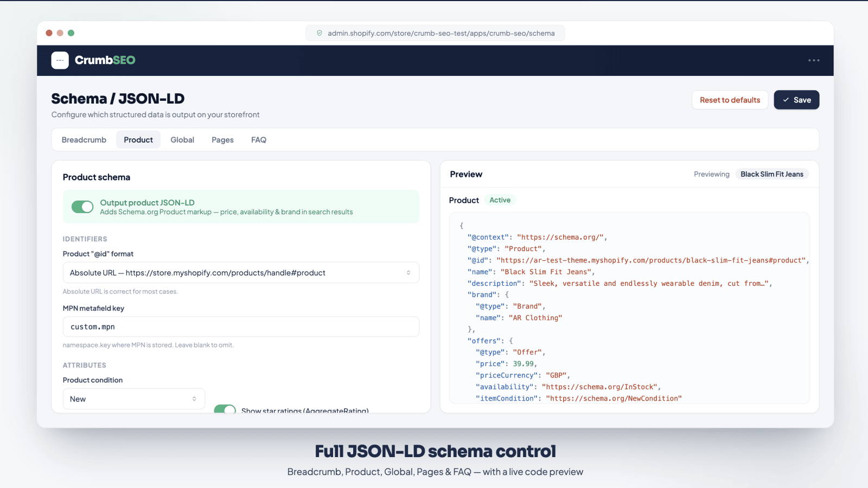Switch to the Breadcrumb tab
868x488 pixels.
click(84, 140)
